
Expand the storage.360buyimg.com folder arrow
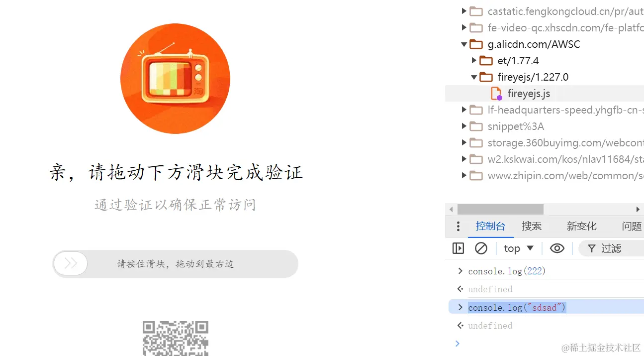(464, 142)
